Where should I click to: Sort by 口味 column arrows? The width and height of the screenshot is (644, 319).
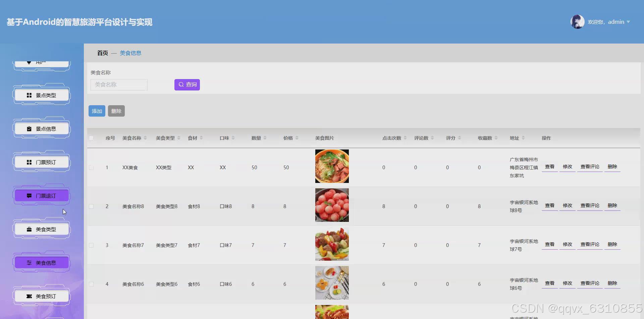click(x=233, y=138)
